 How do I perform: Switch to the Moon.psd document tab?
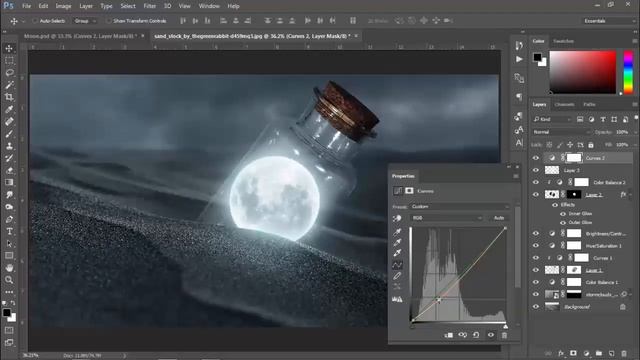point(80,36)
